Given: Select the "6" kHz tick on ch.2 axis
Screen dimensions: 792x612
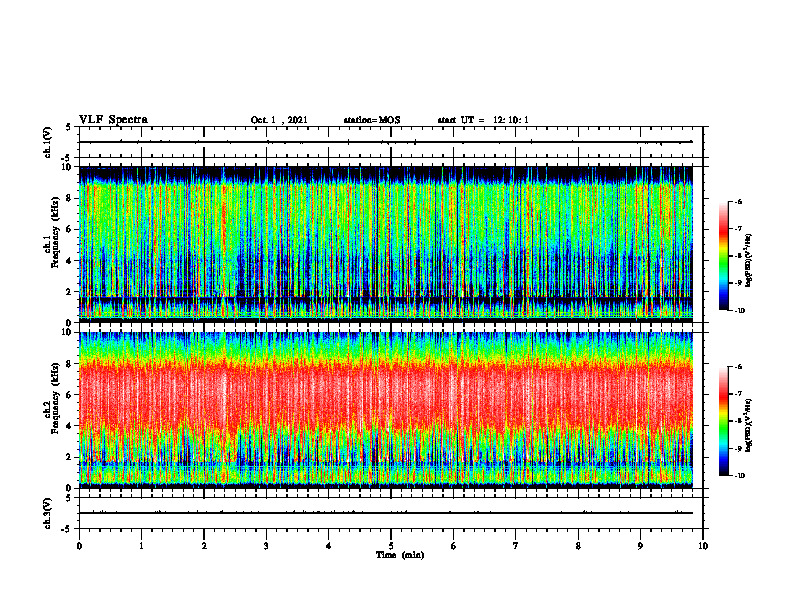Looking at the screenshot, I should 70,395.
